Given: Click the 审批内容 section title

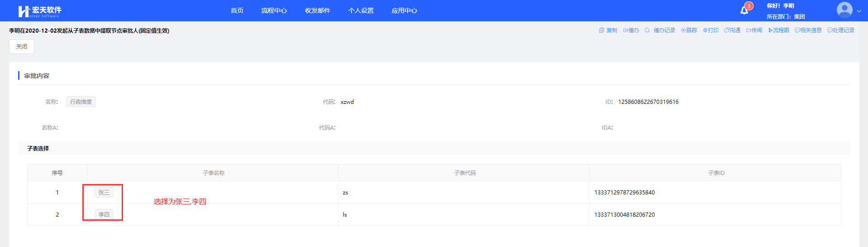Looking at the screenshot, I should point(37,76).
